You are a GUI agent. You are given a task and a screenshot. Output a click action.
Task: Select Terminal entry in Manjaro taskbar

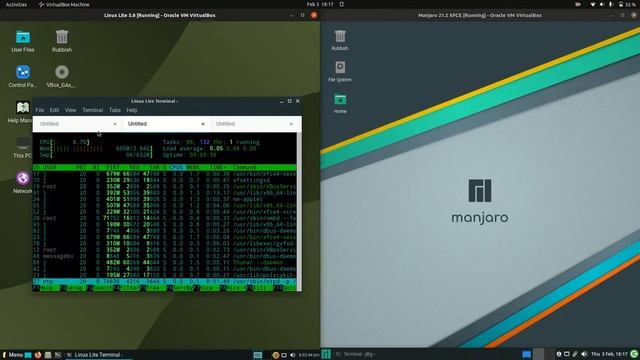[355, 354]
